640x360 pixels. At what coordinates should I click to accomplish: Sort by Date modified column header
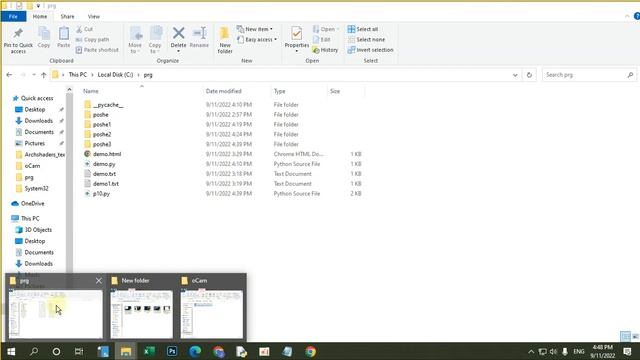click(x=224, y=91)
